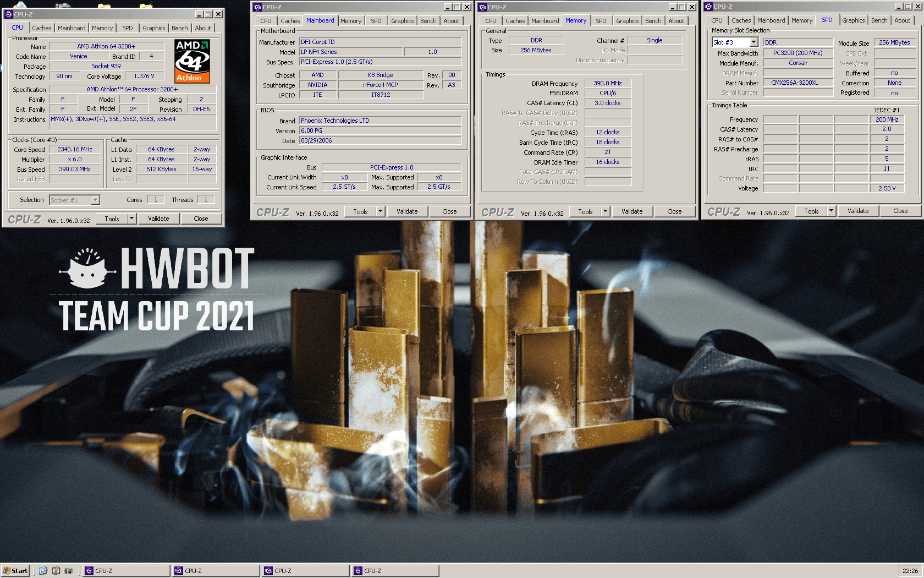Click the second quick launch icon beside Start
Viewport: 924px width, 578px height.
click(56, 571)
